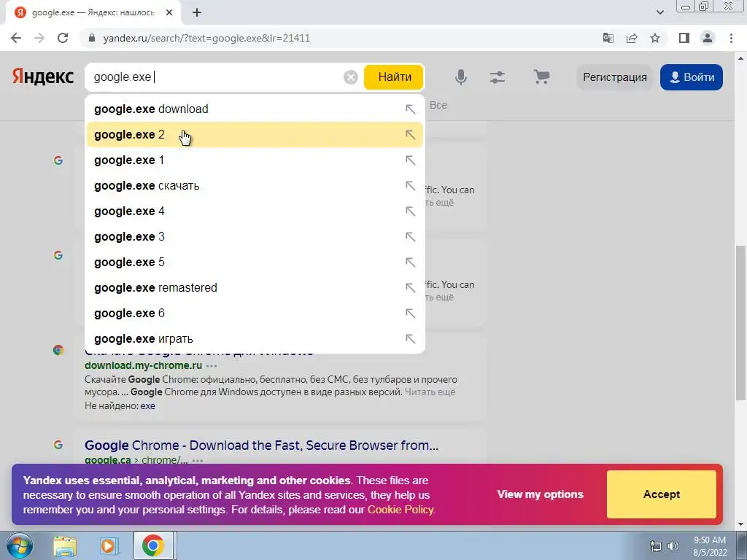This screenshot has height=560, width=747.
Task: Click inside the google.exe search field
Action: tap(214, 77)
